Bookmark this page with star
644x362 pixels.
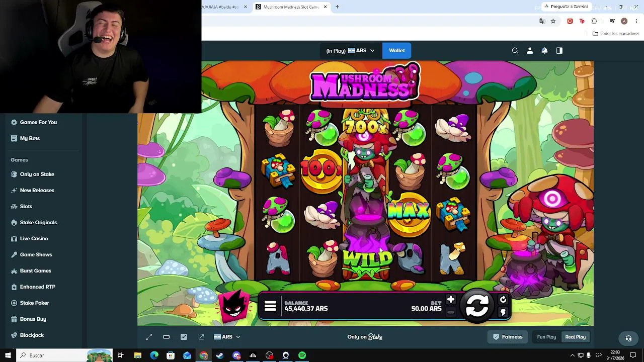pyautogui.click(x=553, y=21)
